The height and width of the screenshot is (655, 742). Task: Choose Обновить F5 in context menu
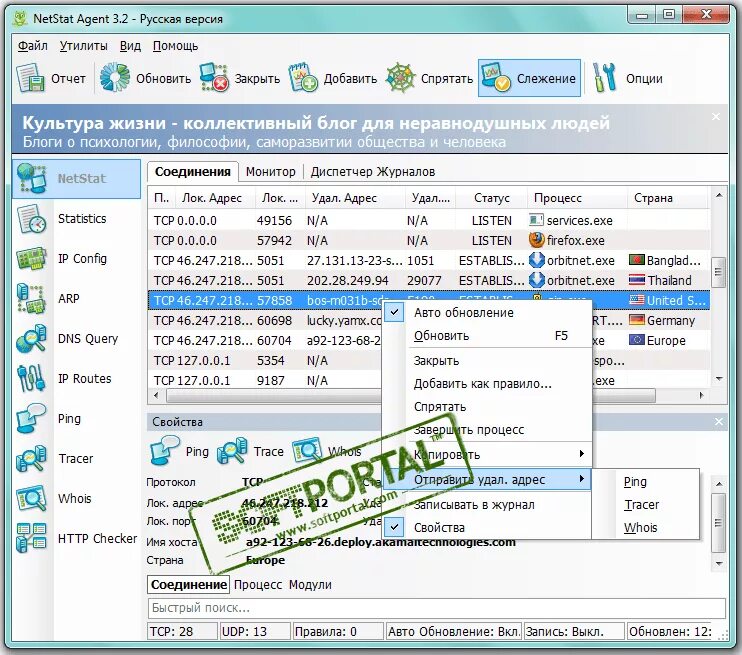pyautogui.click(x=487, y=336)
